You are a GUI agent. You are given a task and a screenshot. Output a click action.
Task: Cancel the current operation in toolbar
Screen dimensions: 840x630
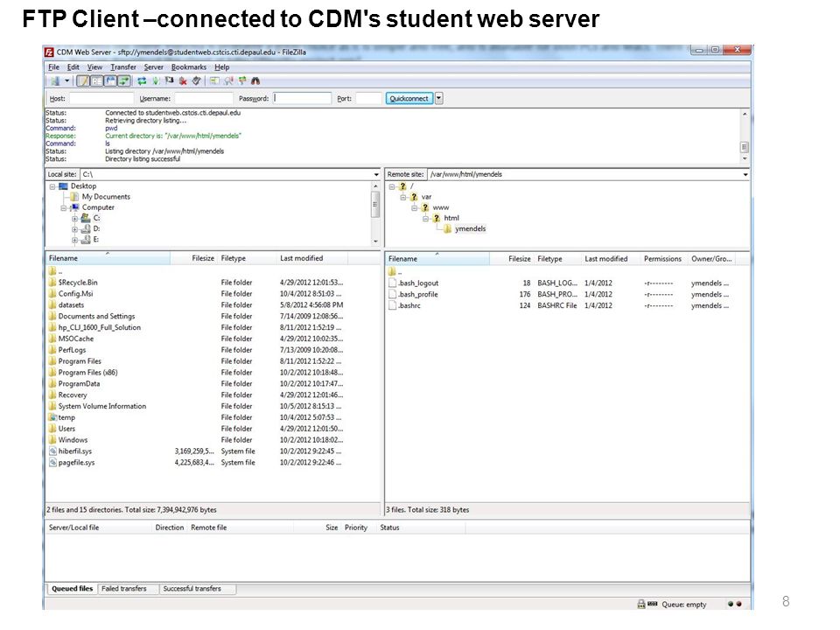point(169,80)
